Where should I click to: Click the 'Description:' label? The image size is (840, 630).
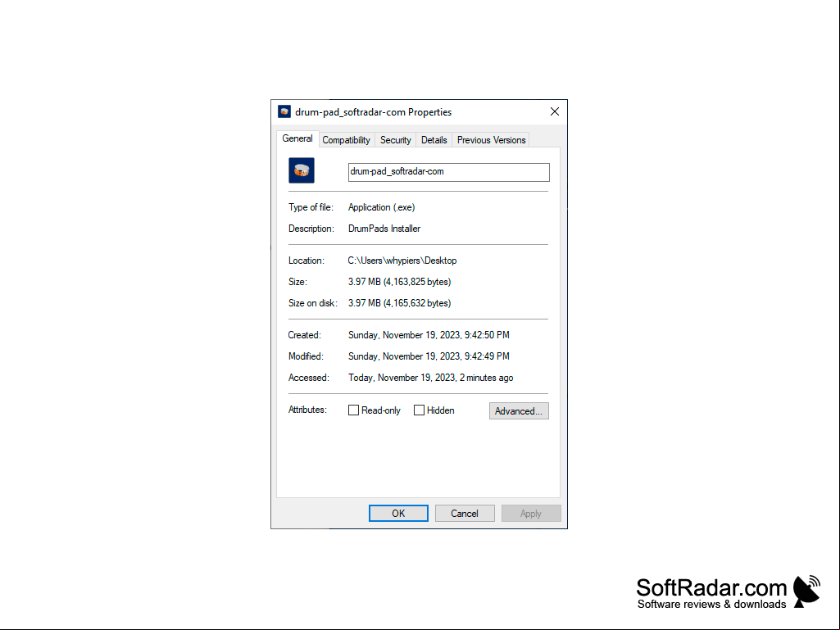311,229
